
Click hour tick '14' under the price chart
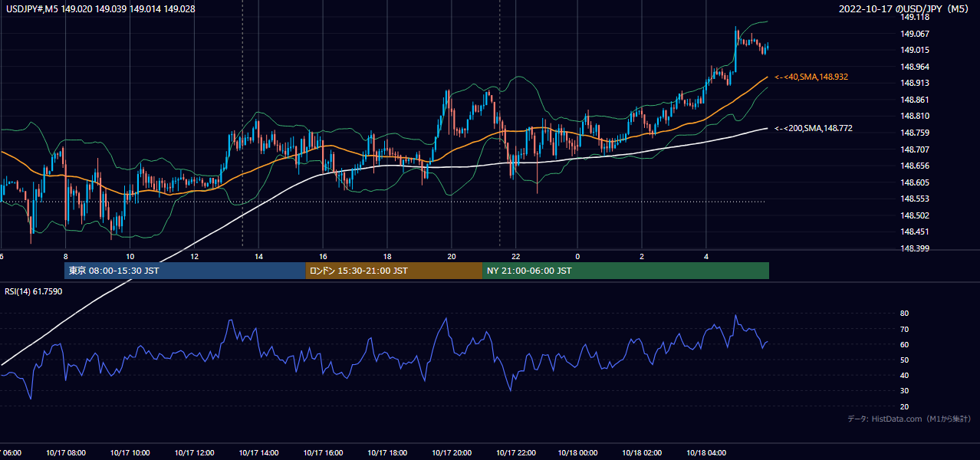tap(258, 256)
